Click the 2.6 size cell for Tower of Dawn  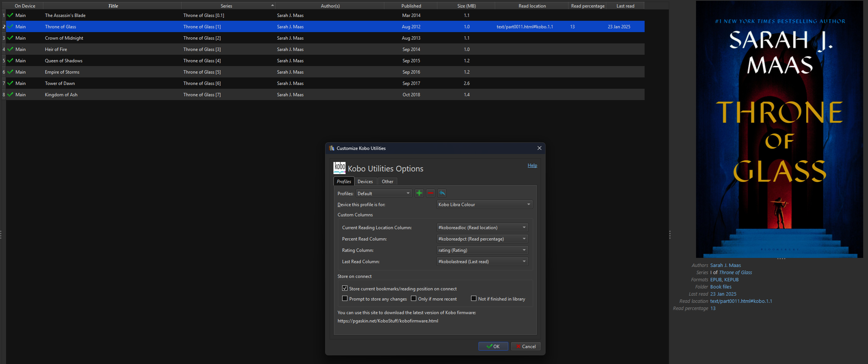[x=467, y=83]
